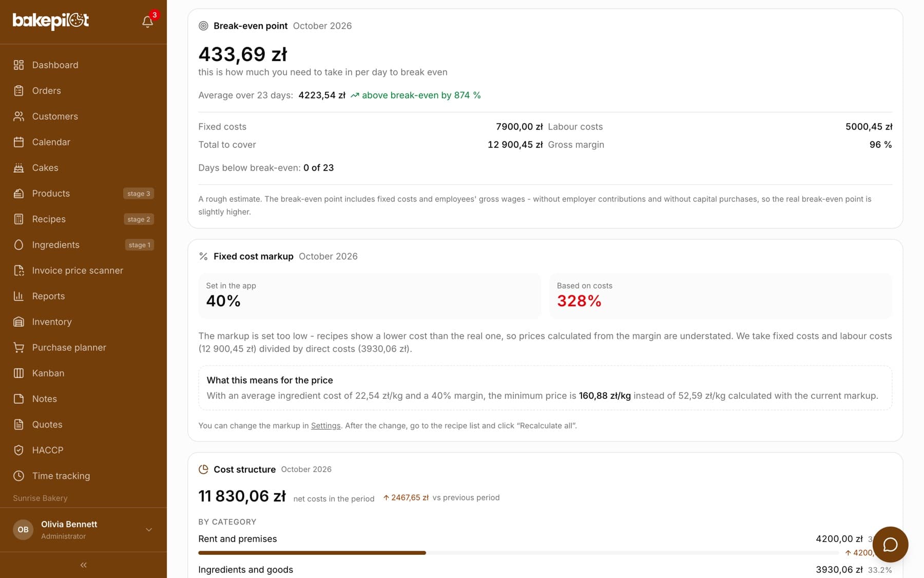Click the HACCP shield icon
This screenshot has height=578, width=924.
pyautogui.click(x=19, y=450)
